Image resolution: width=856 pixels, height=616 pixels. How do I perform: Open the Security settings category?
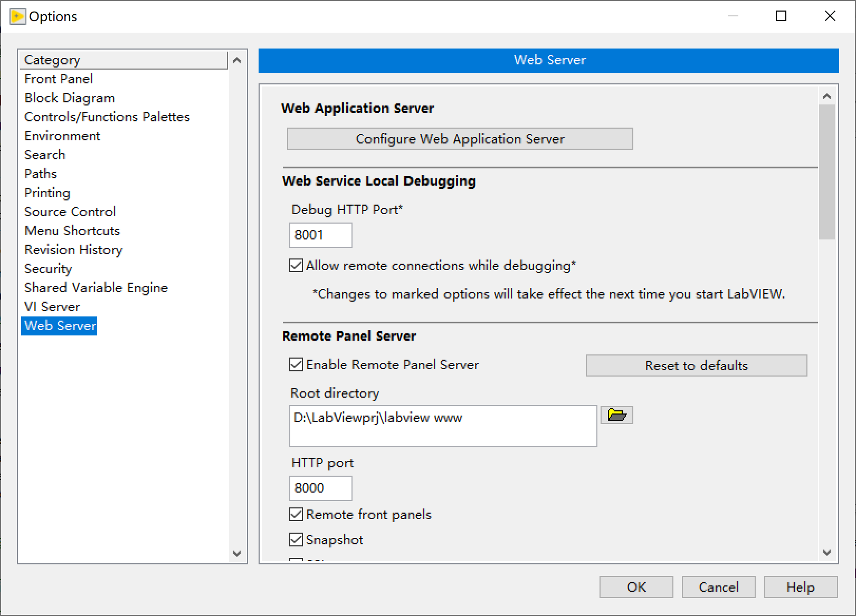pos(48,268)
